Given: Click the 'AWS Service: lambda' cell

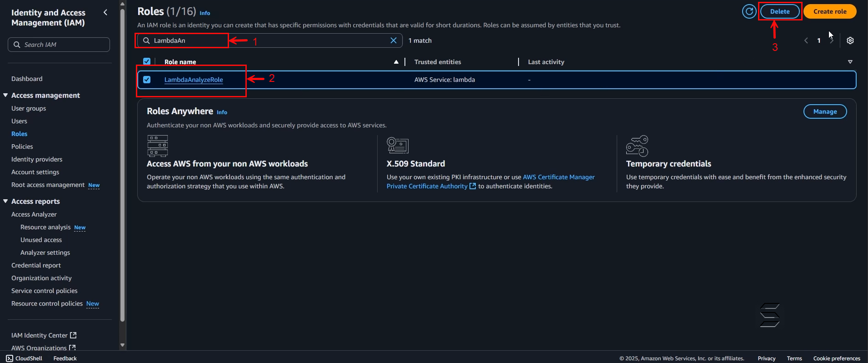Looking at the screenshot, I should click(x=444, y=80).
